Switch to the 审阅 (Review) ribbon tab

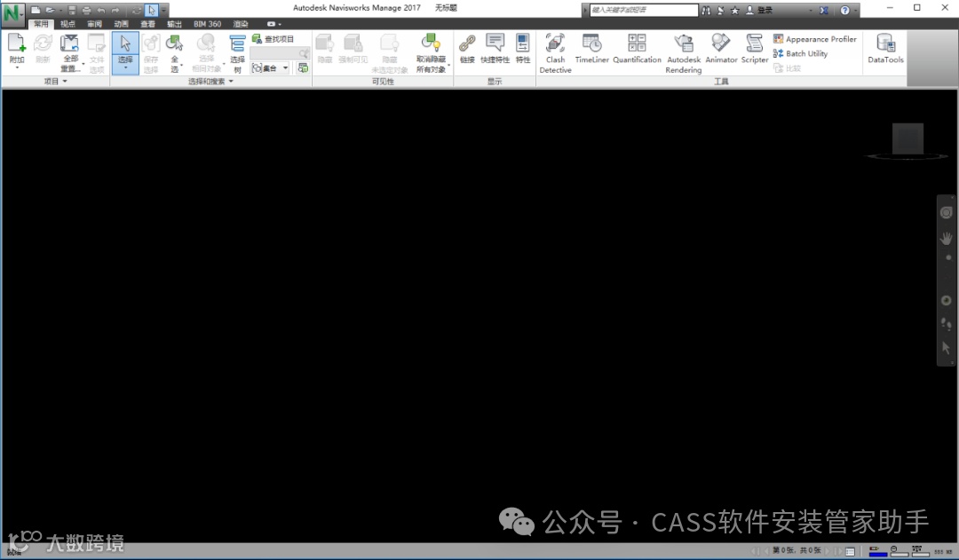point(94,24)
